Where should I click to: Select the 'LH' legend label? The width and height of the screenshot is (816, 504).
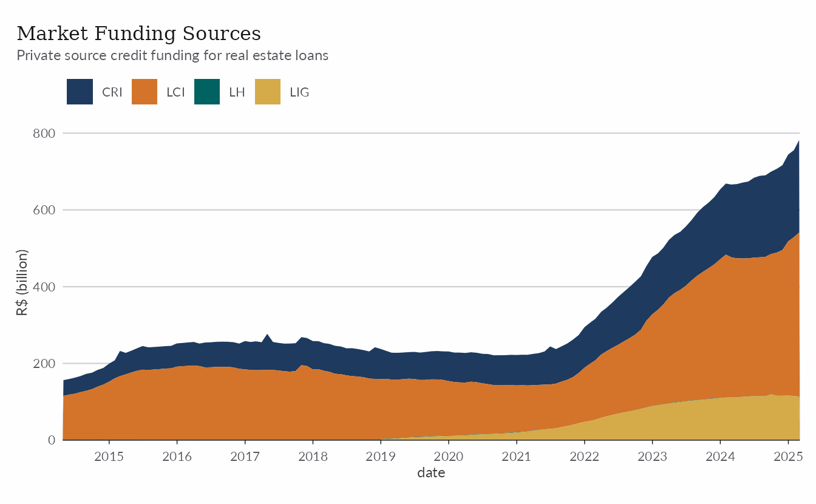[x=237, y=92]
